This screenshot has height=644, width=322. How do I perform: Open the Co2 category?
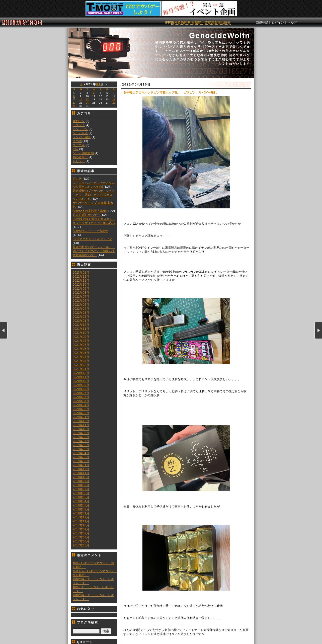click(x=75, y=149)
